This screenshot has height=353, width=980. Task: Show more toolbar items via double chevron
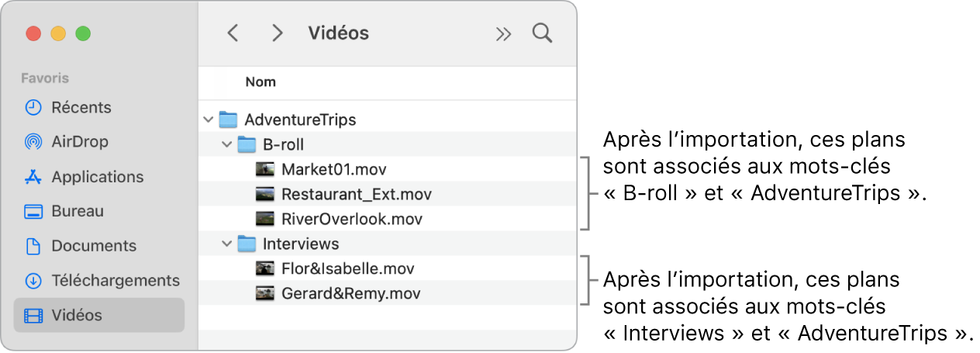point(504,33)
